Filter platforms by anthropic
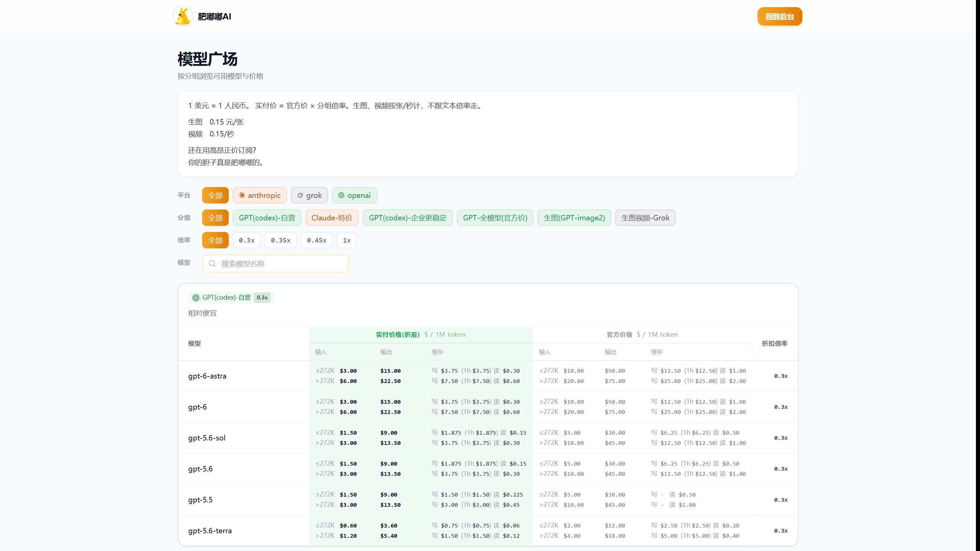The image size is (980, 551). click(259, 196)
